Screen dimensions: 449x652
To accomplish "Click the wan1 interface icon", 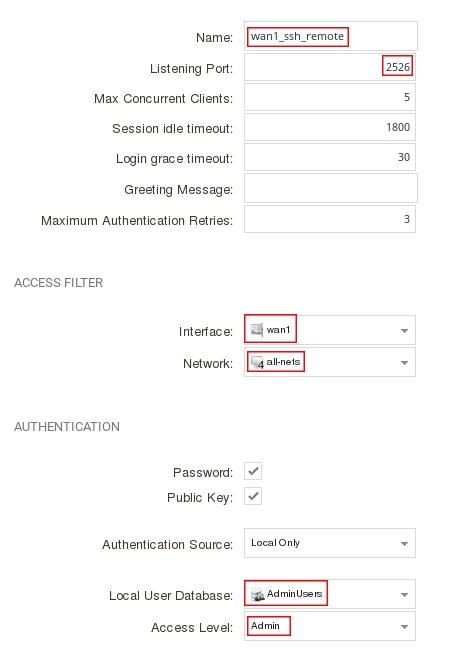I will pos(257,329).
